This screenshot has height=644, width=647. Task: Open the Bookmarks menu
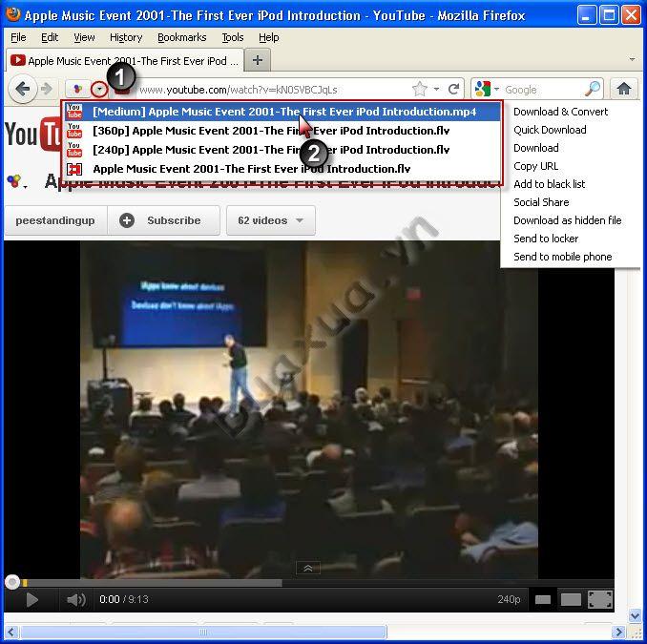[x=182, y=37]
